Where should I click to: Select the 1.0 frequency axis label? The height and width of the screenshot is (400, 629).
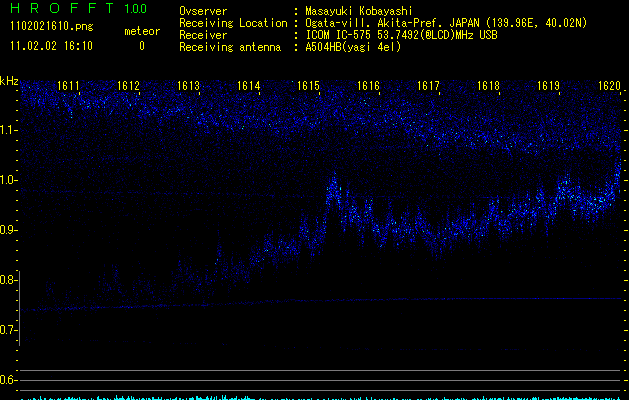pos(9,181)
